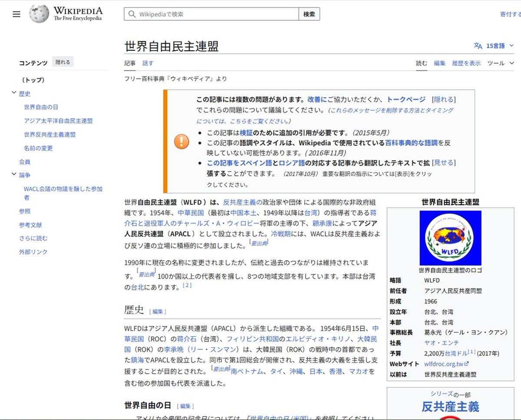The height and width of the screenshot is (420, 521).
Task: Jump to 参考文献 in contents
Action: [x=30, y=225]
